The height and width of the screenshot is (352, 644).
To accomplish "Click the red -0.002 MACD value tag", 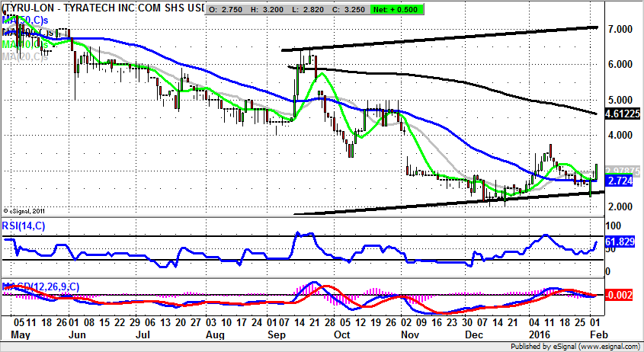I will 617,295.
